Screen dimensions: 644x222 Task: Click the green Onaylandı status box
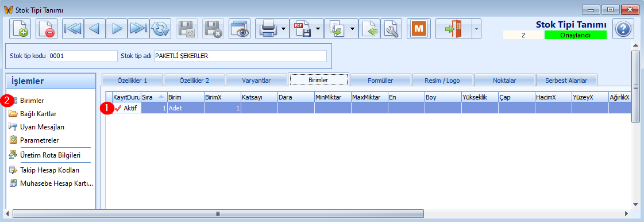point(576,35)
